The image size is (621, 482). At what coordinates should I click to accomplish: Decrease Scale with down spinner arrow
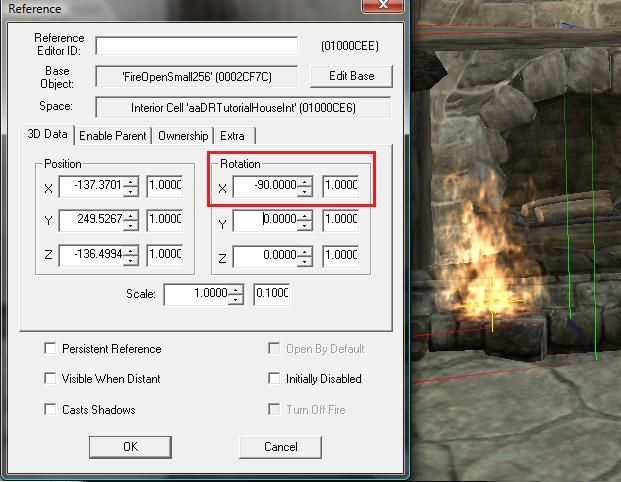pyautogui.click(x=236, y=300)
